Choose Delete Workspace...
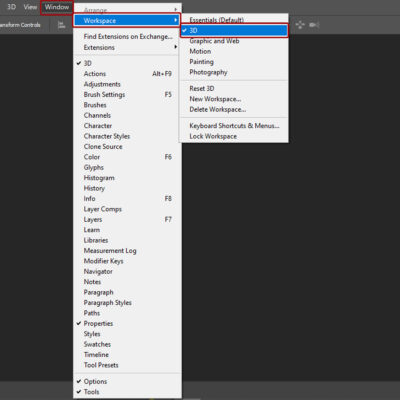The height and width of the screenshot is (400, 400). pos(234,109)
